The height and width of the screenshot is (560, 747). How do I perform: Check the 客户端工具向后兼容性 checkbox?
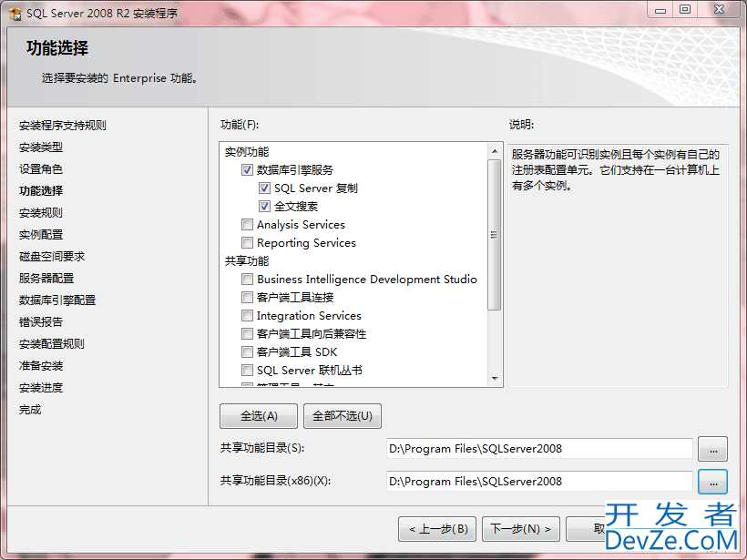[247, 334]
